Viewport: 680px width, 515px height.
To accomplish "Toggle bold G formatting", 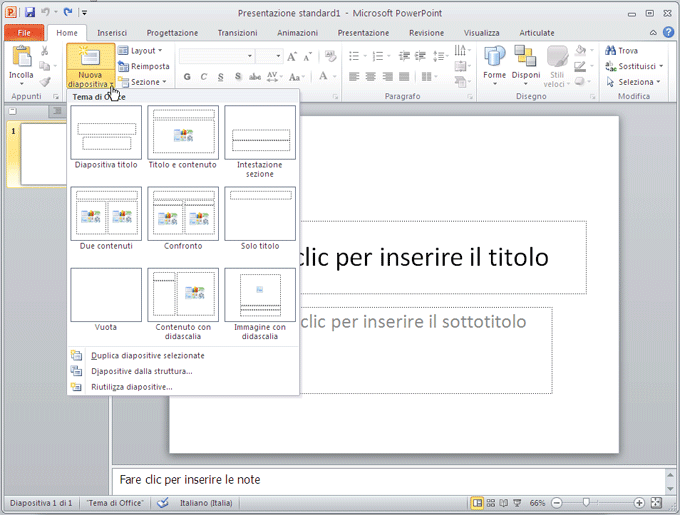I will click(x=187, y=77).
